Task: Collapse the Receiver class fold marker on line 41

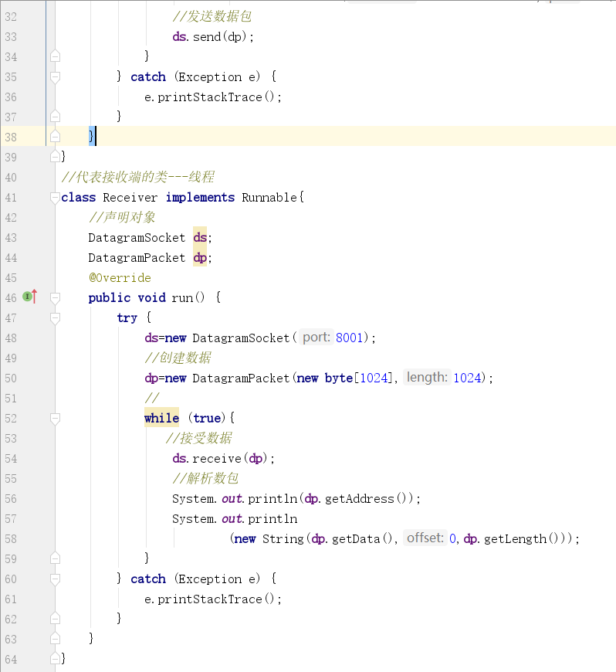Action: click(55, 198)
